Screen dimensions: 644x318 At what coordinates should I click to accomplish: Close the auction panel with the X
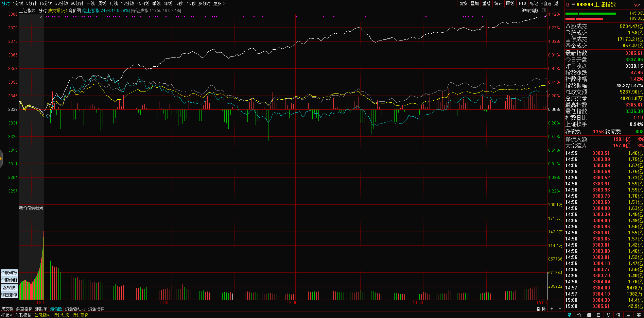[x=41, y=17]
